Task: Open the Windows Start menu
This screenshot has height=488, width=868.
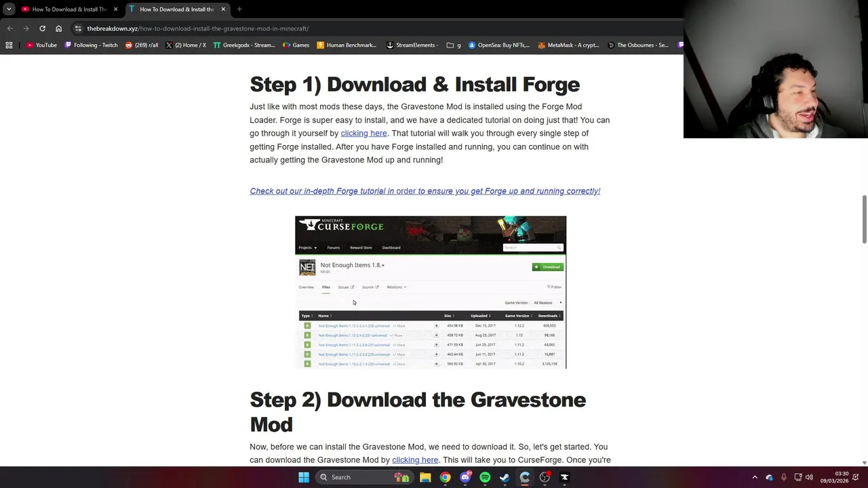Action: (x=304, y=477)
